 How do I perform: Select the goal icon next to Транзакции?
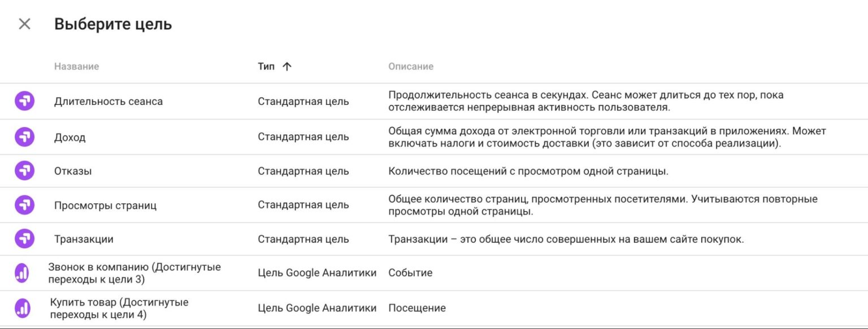click(x=24, y=239)
